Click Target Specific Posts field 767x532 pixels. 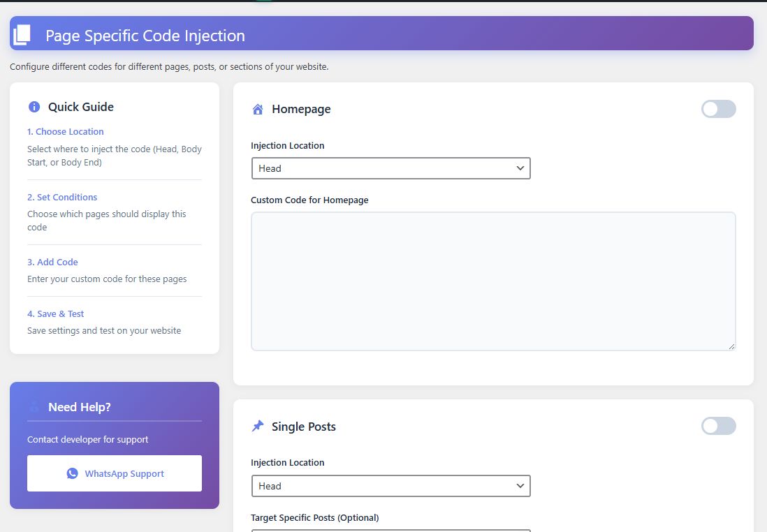coord(390,530)
